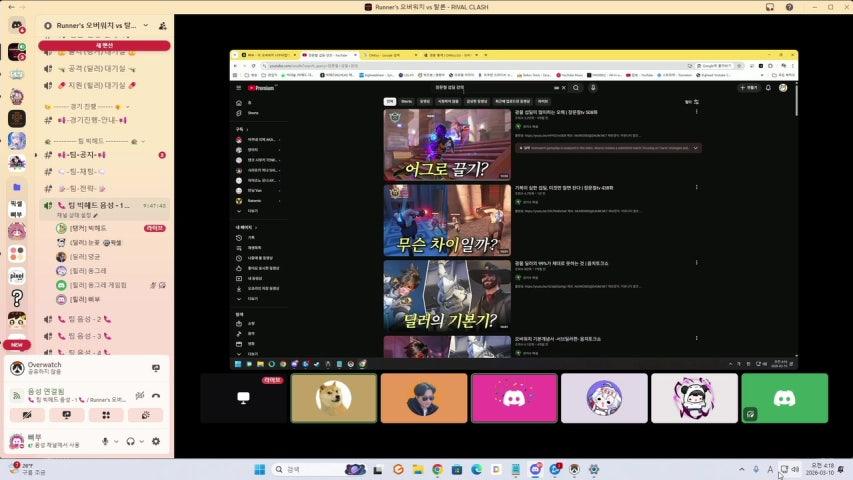Mute the microphone
853x480 pixels.
(104, 441)
